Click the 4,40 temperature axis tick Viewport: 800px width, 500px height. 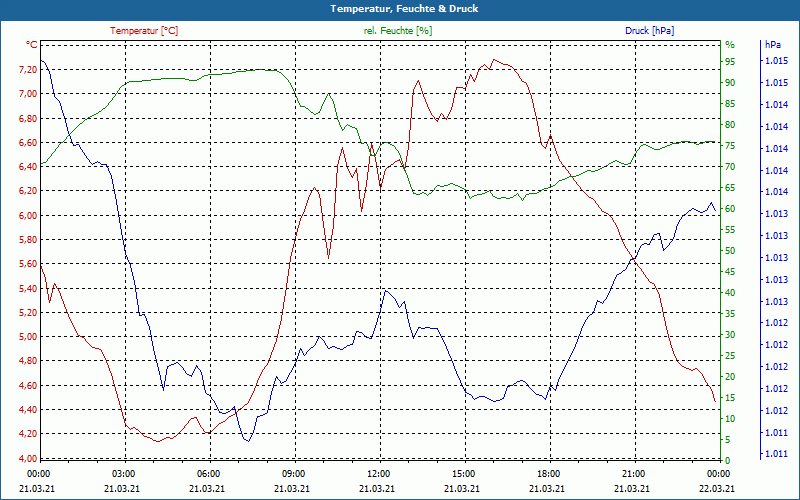28,409
